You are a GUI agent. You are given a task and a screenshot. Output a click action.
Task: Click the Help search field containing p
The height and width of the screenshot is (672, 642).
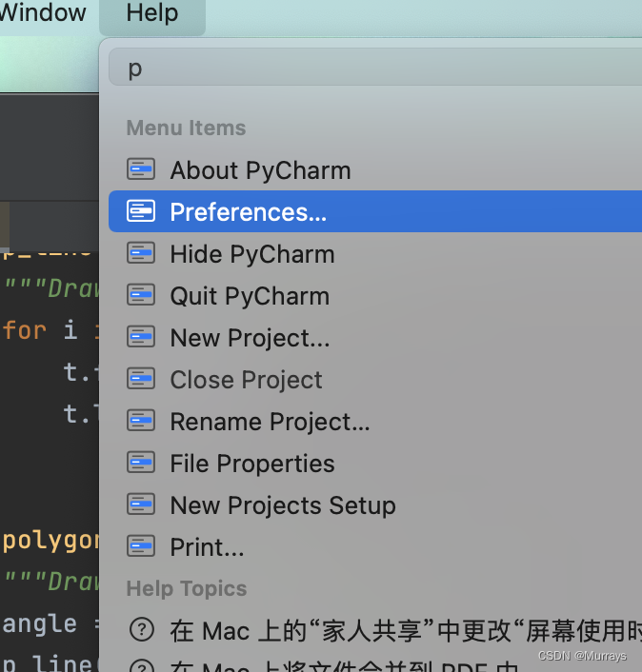375,68
